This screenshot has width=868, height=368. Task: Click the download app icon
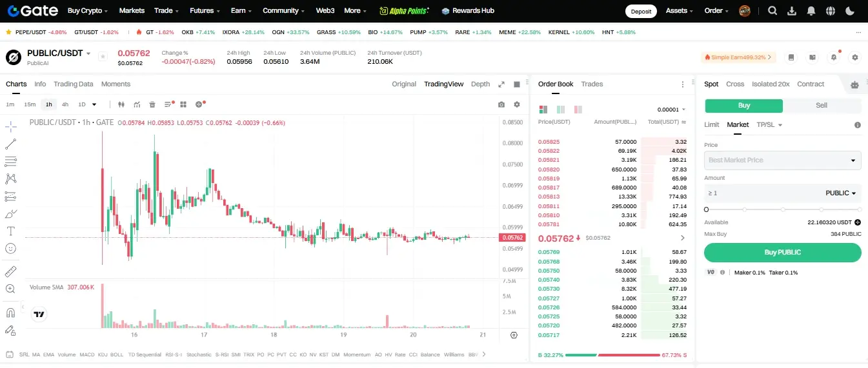coord(792,11)
